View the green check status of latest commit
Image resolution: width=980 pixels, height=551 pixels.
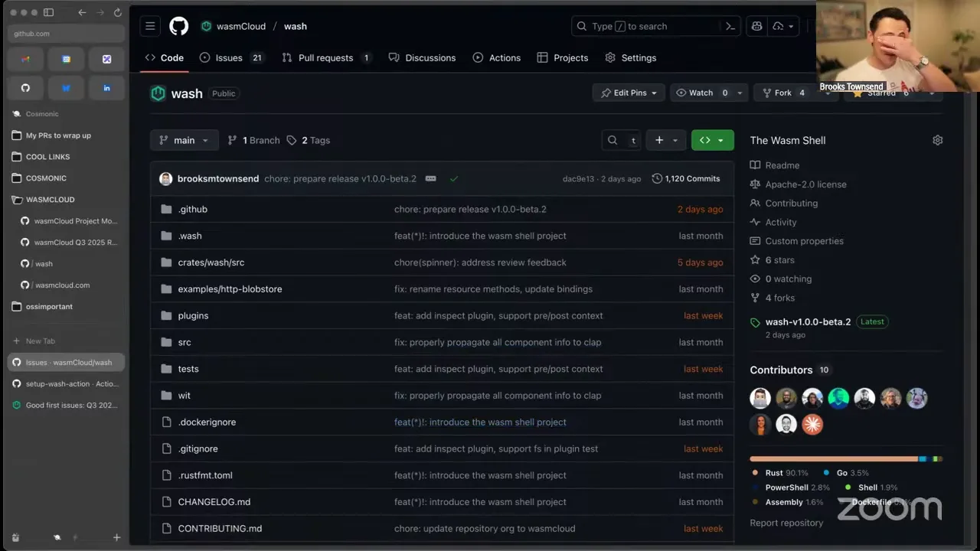454,178
